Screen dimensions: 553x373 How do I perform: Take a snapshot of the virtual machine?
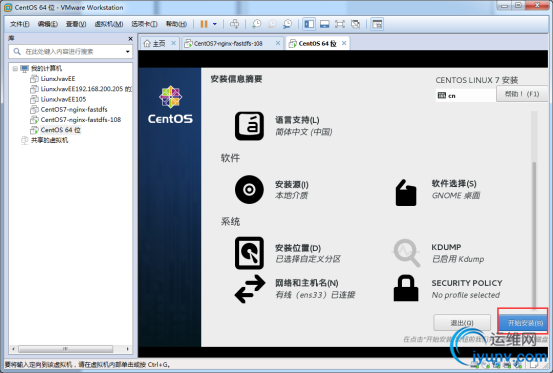coord(256,24)
